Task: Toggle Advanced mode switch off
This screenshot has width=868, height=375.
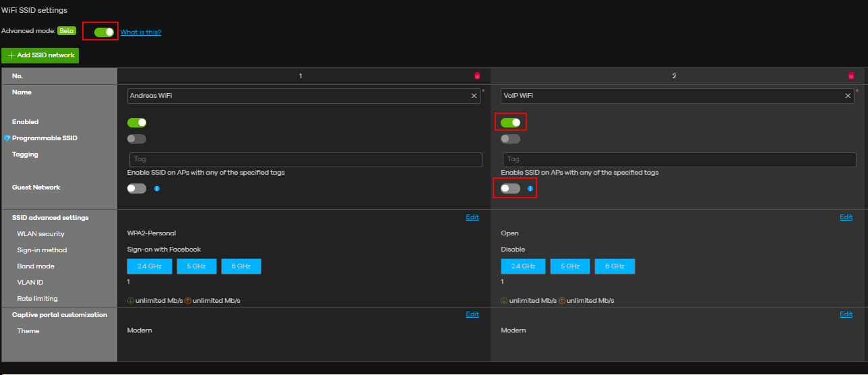Action: [x=104, y=32]
